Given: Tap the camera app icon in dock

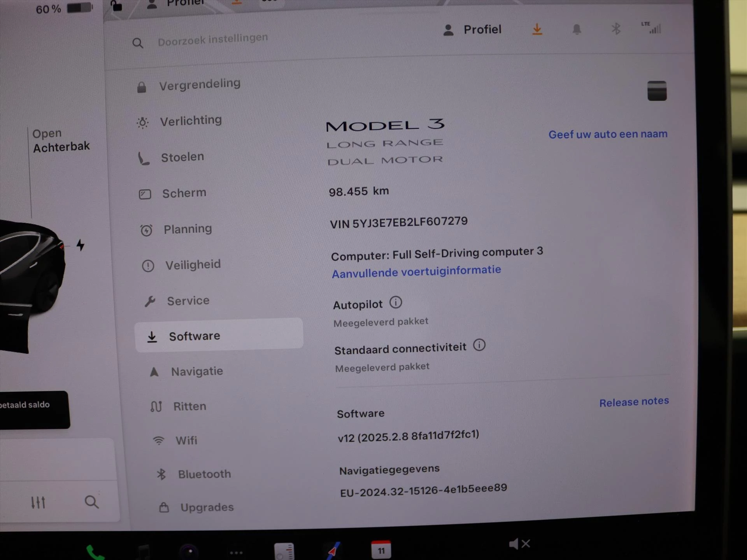Looking at the screenshot, I should [189, 552].
